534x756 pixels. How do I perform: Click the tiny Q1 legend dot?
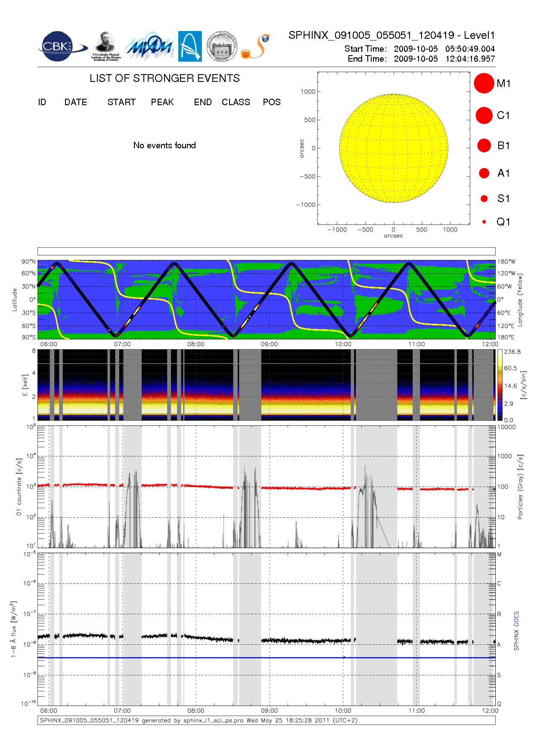484,222
